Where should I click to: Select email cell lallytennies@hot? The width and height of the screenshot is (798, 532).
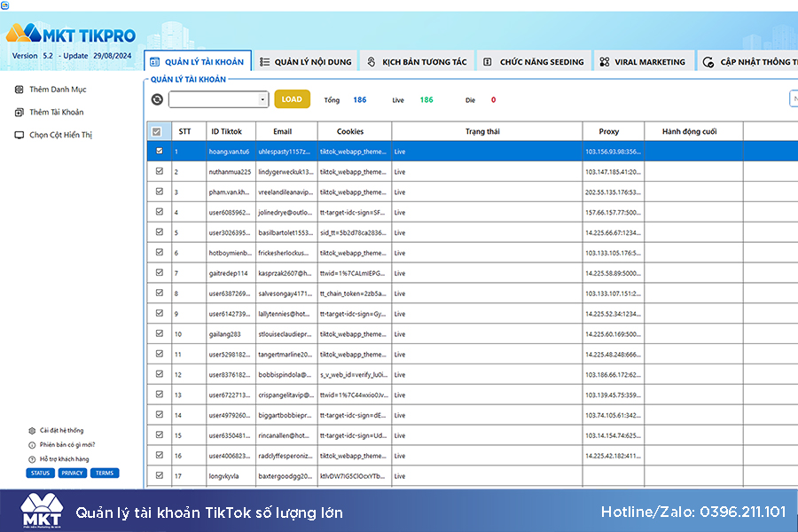point(286,314)
